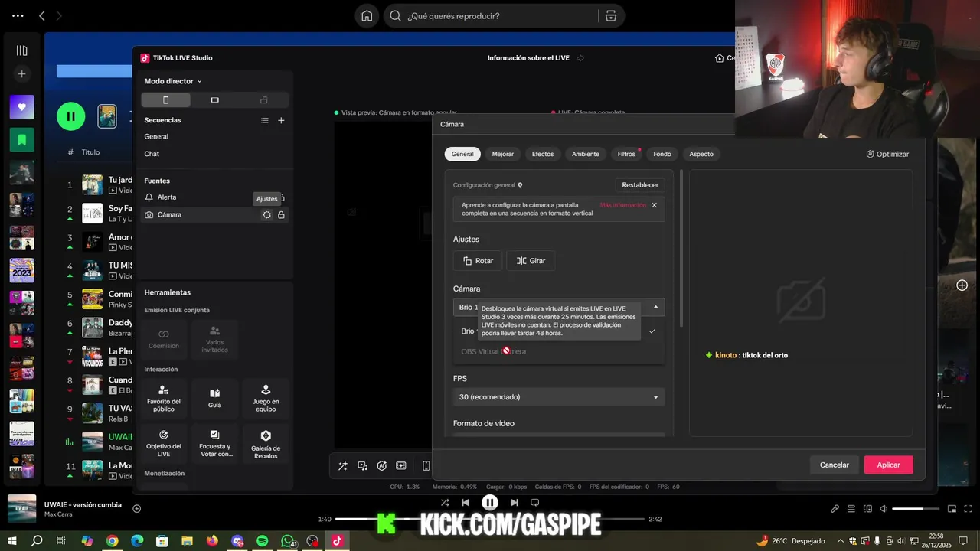Open Cámara source settings gear

pyautogui.click(x=266, y=215)
